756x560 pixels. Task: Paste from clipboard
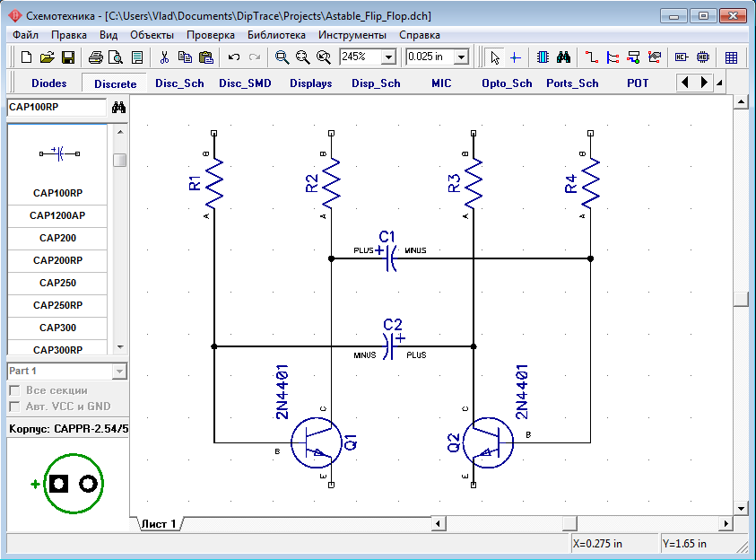[x=206, y=57]
